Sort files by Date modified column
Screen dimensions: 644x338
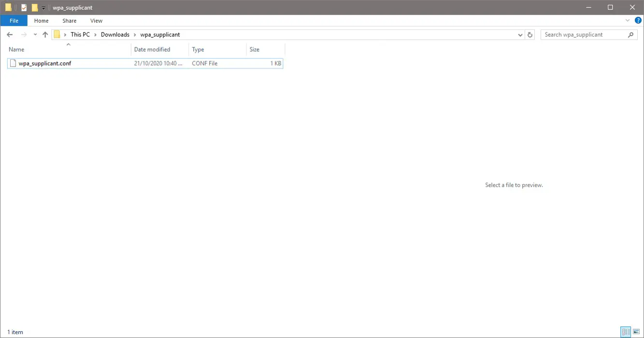point(152,49)
